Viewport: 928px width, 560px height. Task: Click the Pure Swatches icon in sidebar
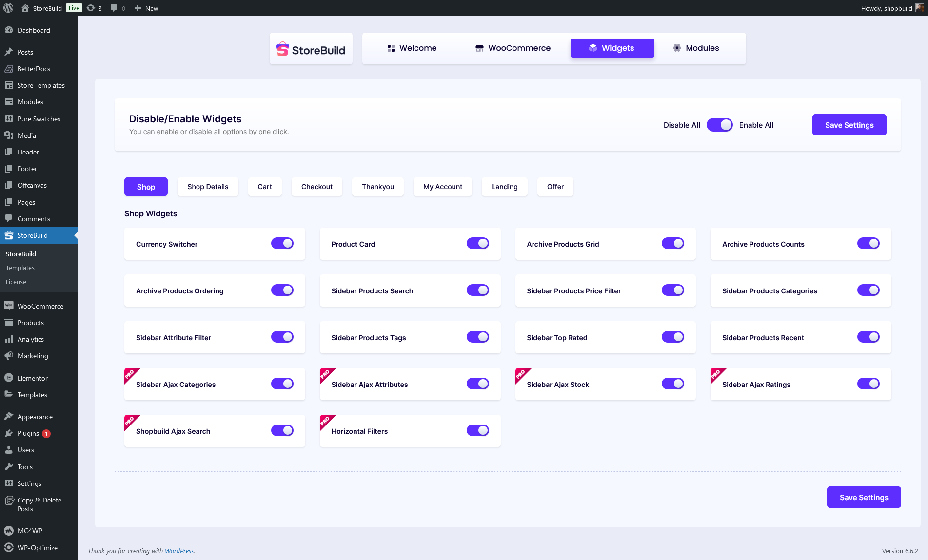click(x=9, y=119)
